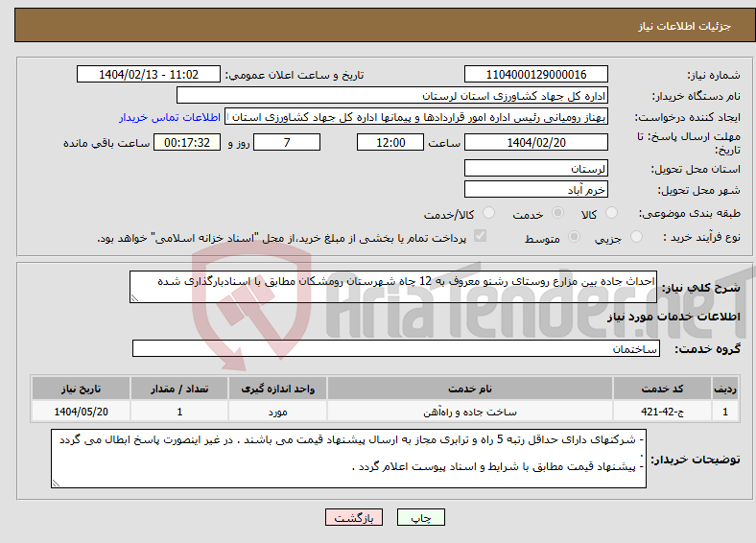
Task: Click the deadline hour field 12:00
Action: 390,142
